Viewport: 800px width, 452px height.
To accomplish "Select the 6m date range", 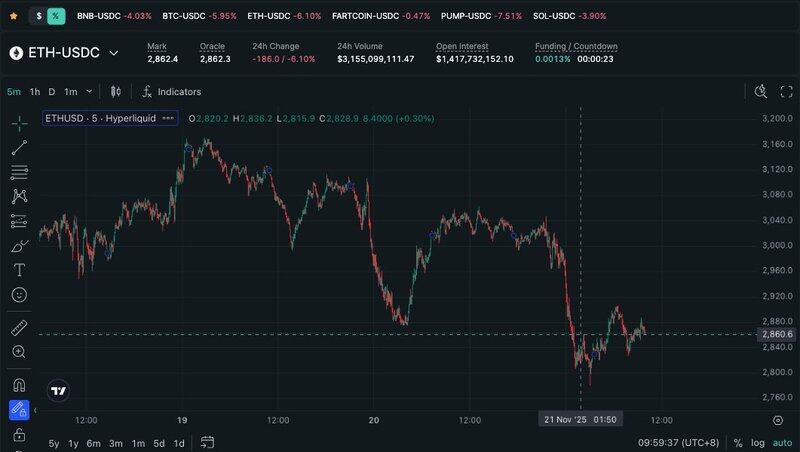I will pyautogui.click(x=93, y=443).
